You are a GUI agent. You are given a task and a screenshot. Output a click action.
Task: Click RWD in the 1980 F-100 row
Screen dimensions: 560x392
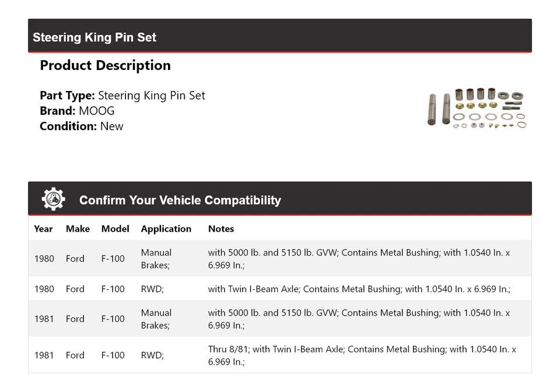pyautogui.click(x=152, y=289)
